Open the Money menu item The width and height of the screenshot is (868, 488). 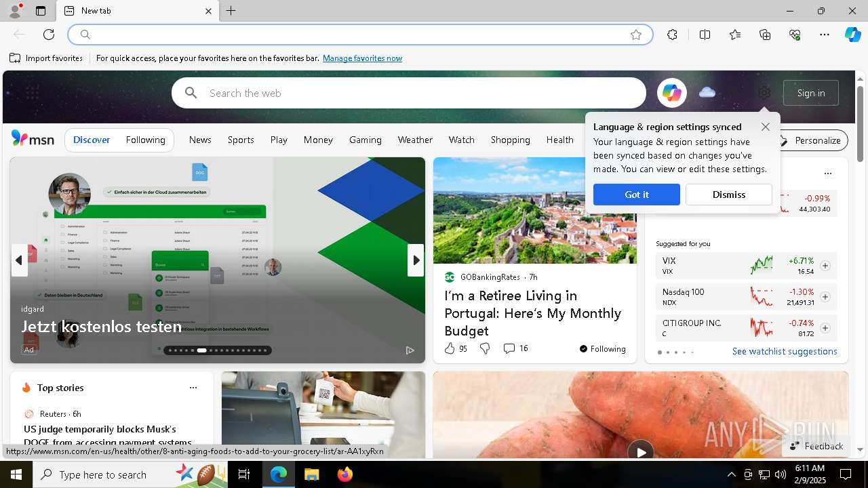pyautogui.click(x=318, y=140)
